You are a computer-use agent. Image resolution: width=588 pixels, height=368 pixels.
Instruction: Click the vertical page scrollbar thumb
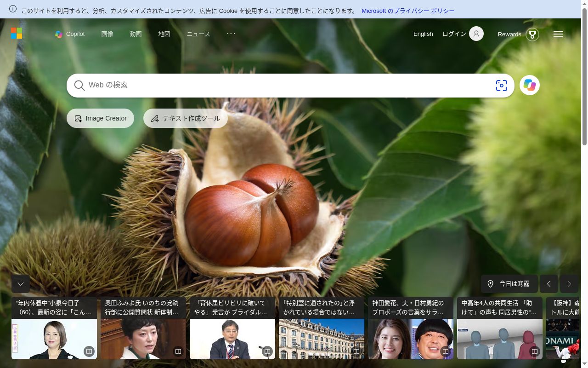tap(584, 76)
